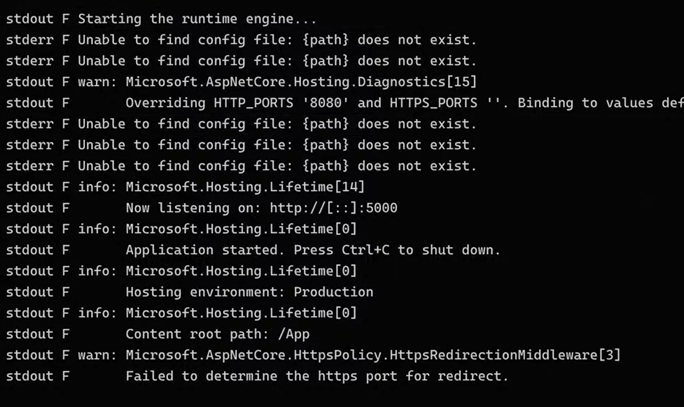Click the 'Content root path: /App' line
This screenshot has width=684, height=407.
[x=218, y=334]
